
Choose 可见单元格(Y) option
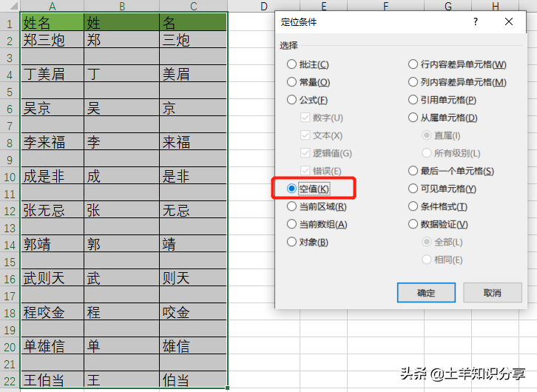tap(442, 189)
